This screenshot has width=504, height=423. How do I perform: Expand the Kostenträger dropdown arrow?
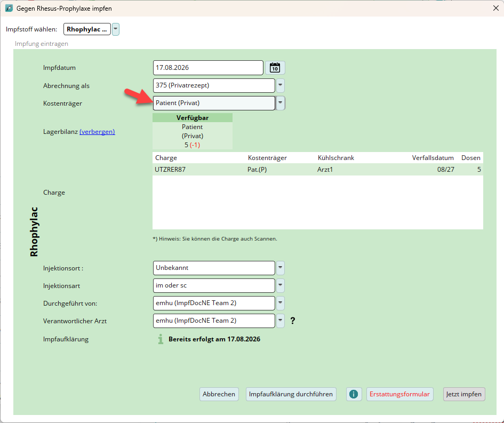click(281, 103)
